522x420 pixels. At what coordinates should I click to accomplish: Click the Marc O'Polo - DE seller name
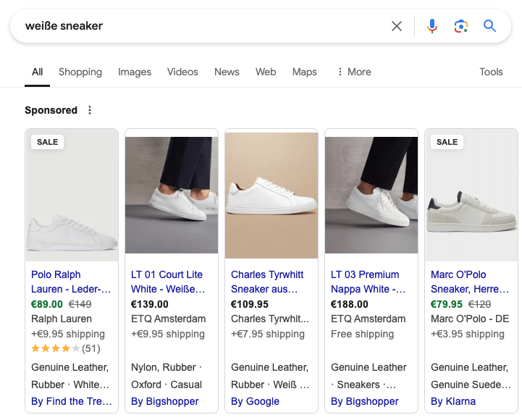(x=470, y=319)
